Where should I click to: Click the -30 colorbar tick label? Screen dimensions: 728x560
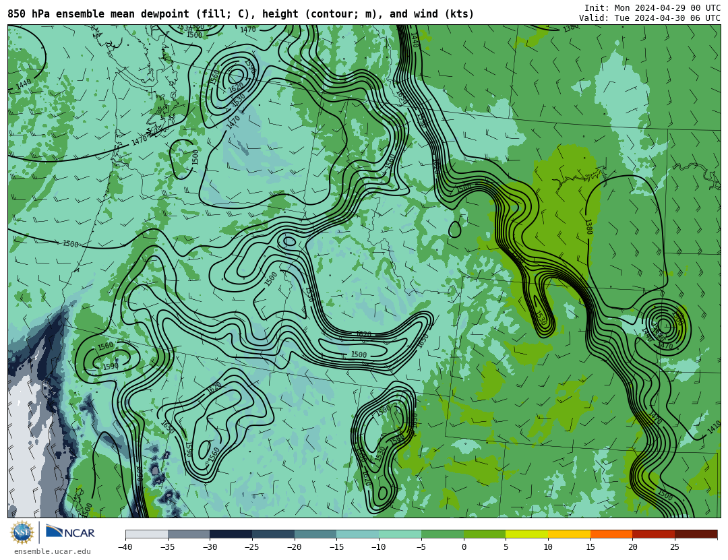[210, 547]
